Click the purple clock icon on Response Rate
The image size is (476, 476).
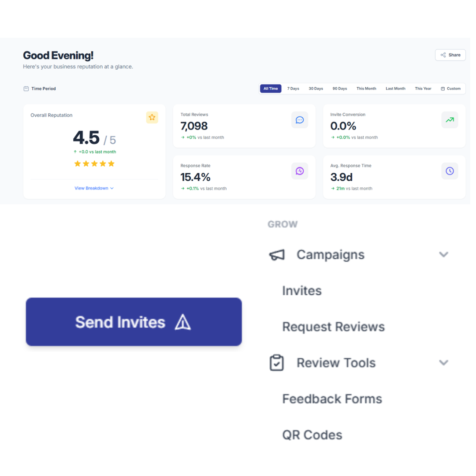click(300, 171)
